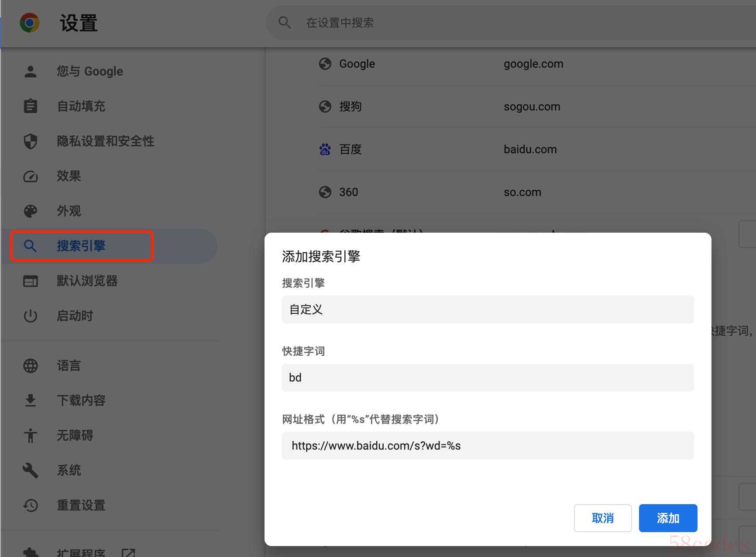Viewport: 756px width, 557px height.
Task: Click the speedometer icon beside 效果
Action: [31, 176]
